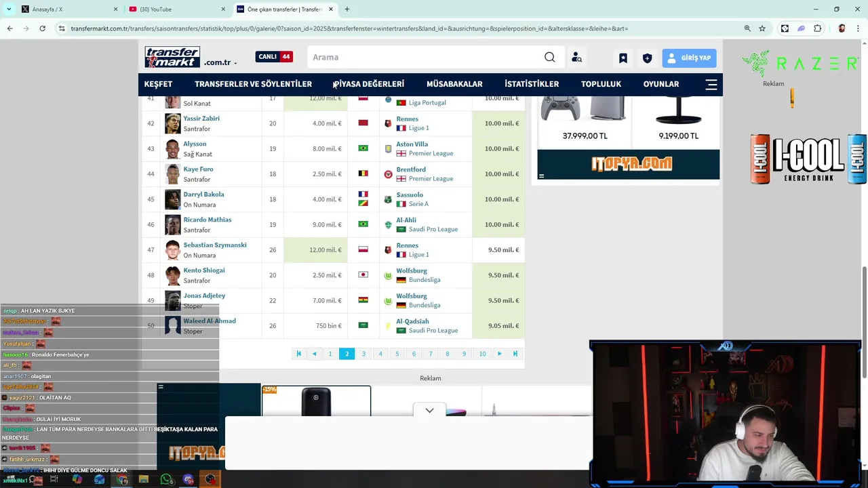This screenshot has height=488, width=868.
Task: Go to results page 10
Action: [x=482, y=354]
